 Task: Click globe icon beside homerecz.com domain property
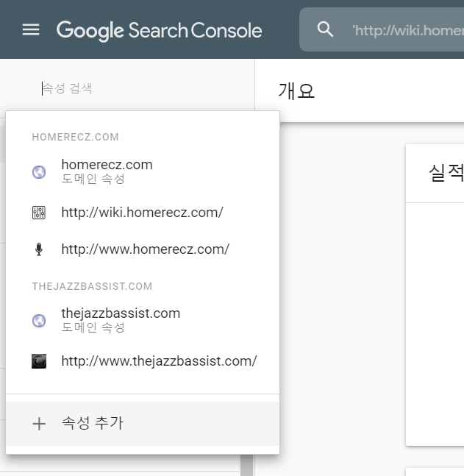[39, 172]
